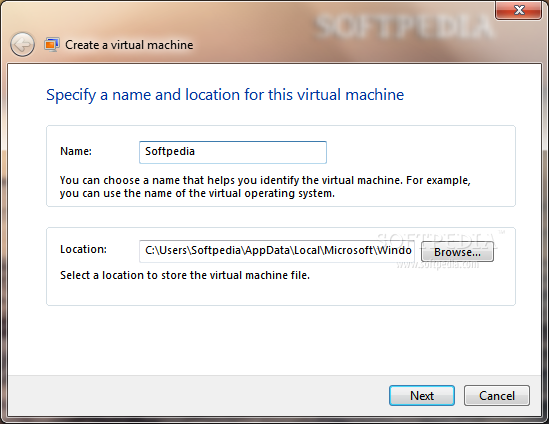Open the Browse... folder picker
Image resolution: width=549 pixels, height=424 pixels.
pos(457,252)
